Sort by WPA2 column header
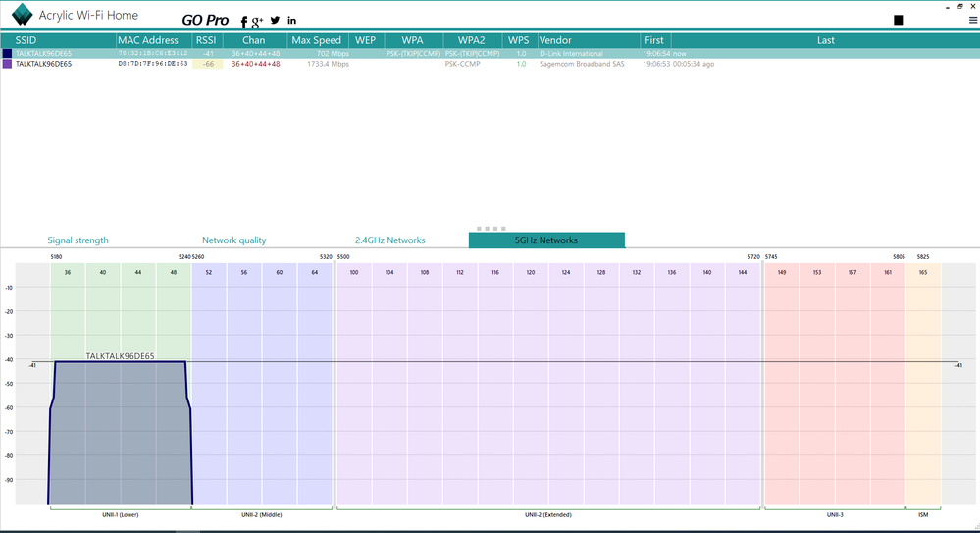The width and height of the screenshot is (980, 533). pyautogui.click(x=471, y=40)
